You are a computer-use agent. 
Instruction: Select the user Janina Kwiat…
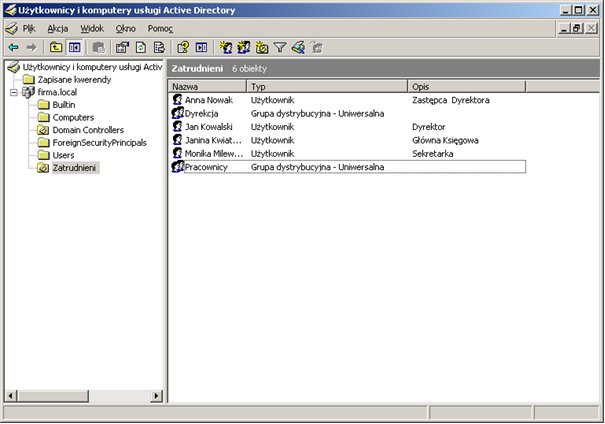pos(213,140)
